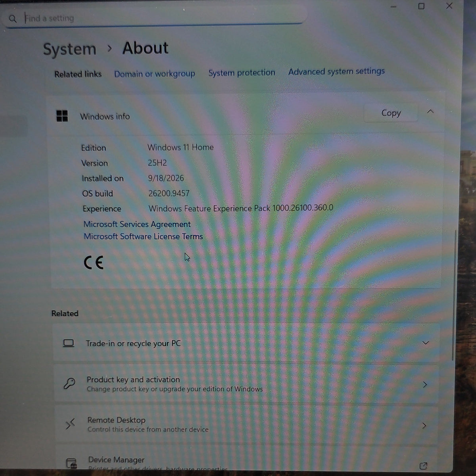
Task: Open Domain or workgroup link
Action: (x=155, y=74)
